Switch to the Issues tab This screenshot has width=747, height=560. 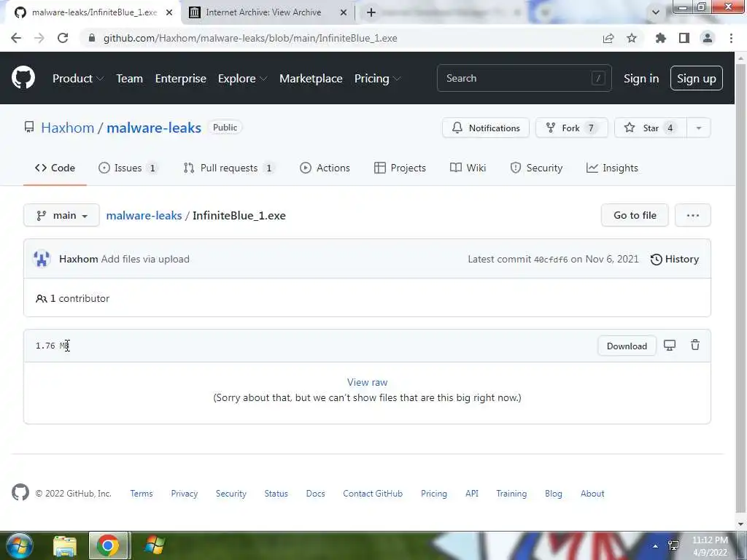point(128,168)
